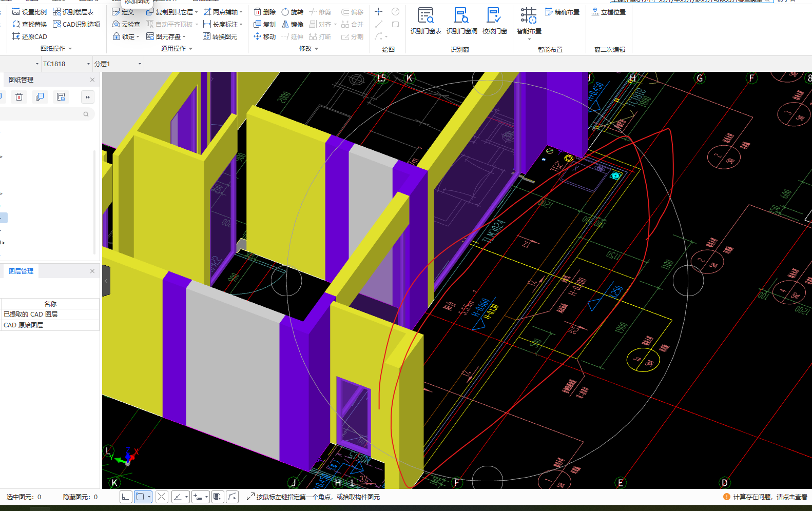Click copy drawing icon in 图纸管理
812x511 pixels.
[40, 96]
